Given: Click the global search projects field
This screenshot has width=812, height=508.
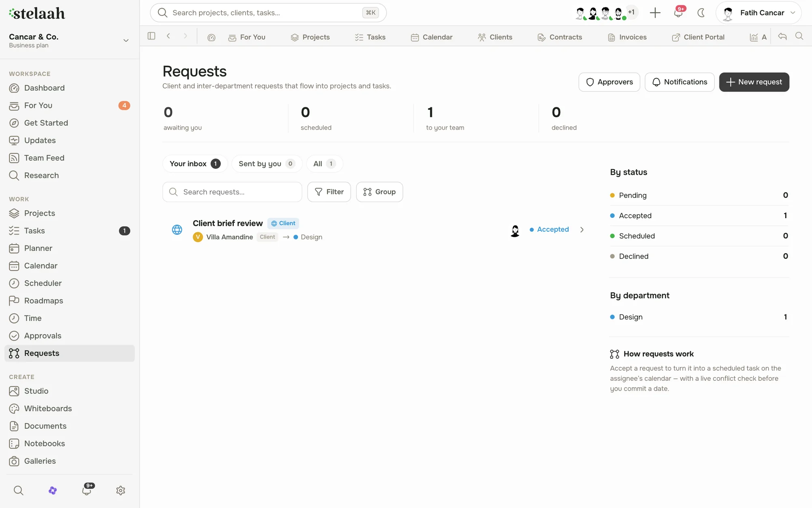Looking at the screenshot, I should coord(268,13).
